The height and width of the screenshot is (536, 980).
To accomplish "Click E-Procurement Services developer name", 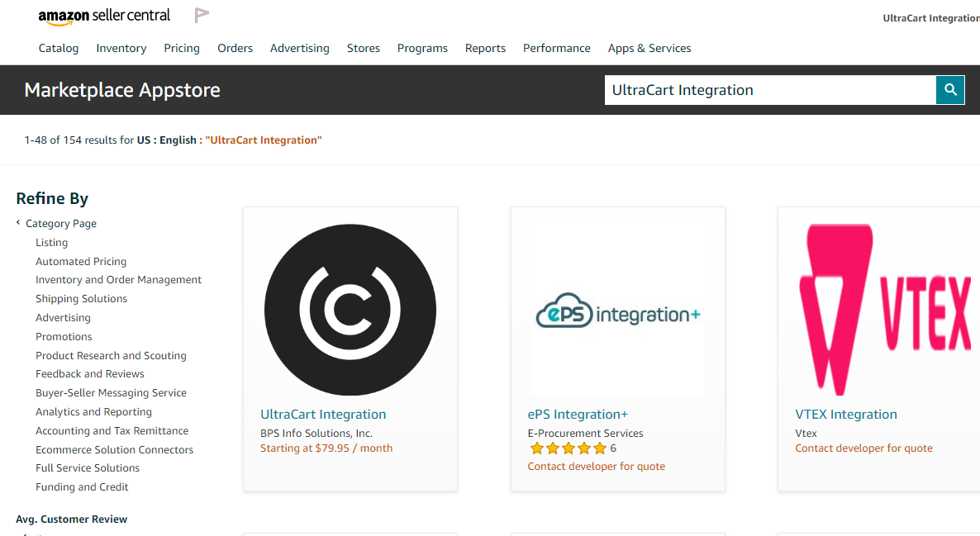I will tap(585, 433).
